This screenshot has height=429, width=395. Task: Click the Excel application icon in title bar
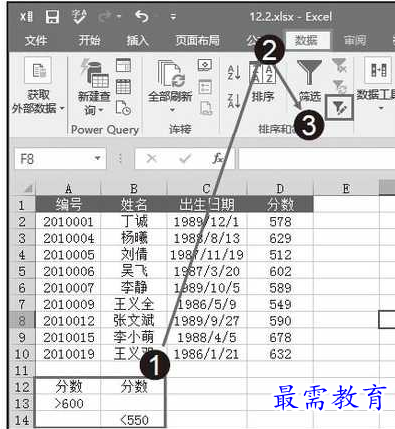tap(26, 16)
